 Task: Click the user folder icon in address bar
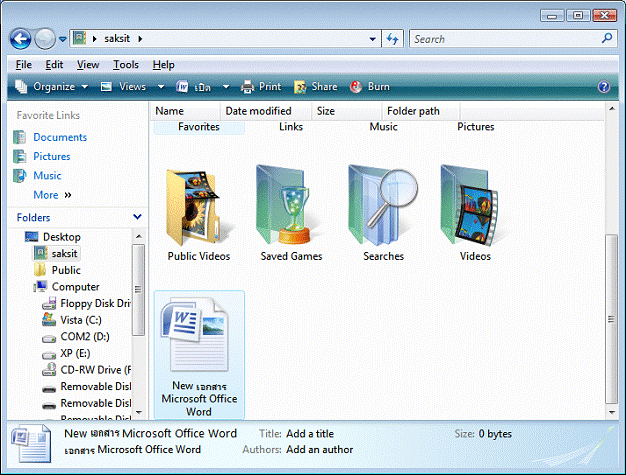tap(79, 38)
